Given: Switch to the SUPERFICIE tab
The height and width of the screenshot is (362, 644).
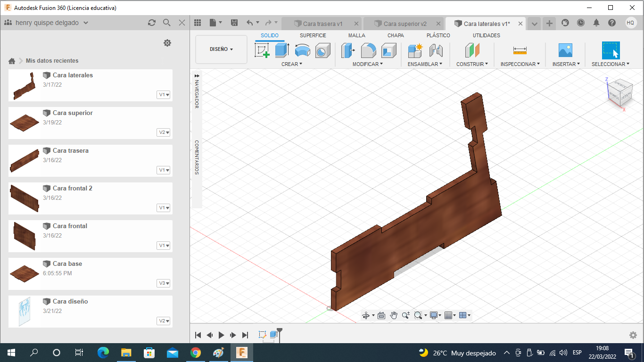Looking at the screenshot, I should pos(313,35).
